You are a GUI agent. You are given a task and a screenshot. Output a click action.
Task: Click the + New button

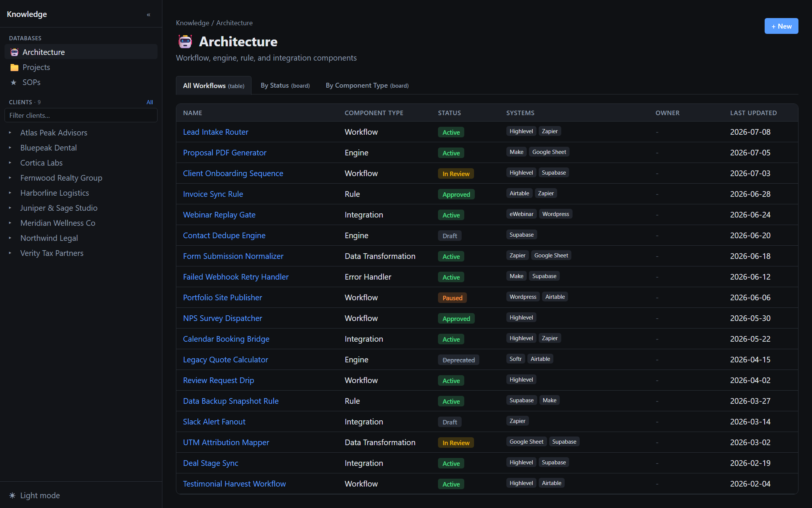click(781, 26)
